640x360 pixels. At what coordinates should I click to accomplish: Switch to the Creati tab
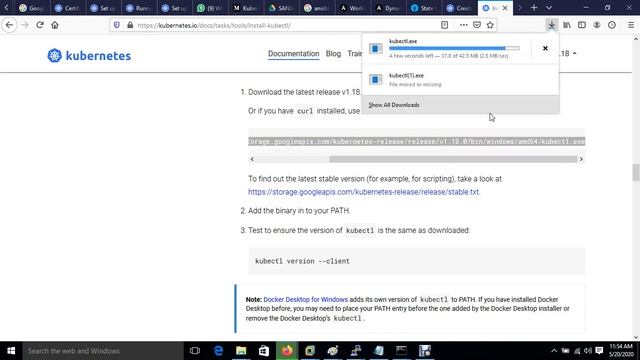458,8
